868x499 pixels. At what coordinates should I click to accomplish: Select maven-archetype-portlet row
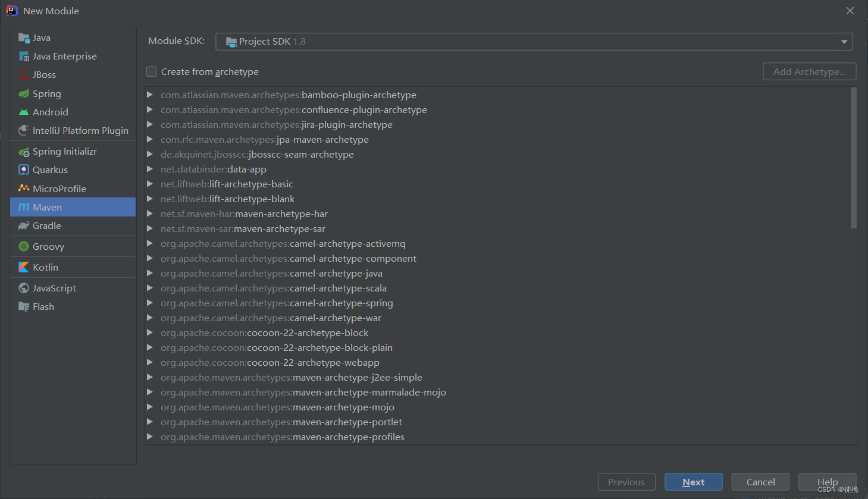(x=497, y=422)
